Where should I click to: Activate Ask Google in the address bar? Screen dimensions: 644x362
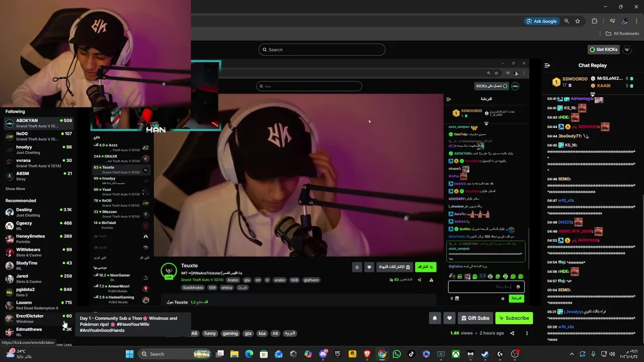541,21
